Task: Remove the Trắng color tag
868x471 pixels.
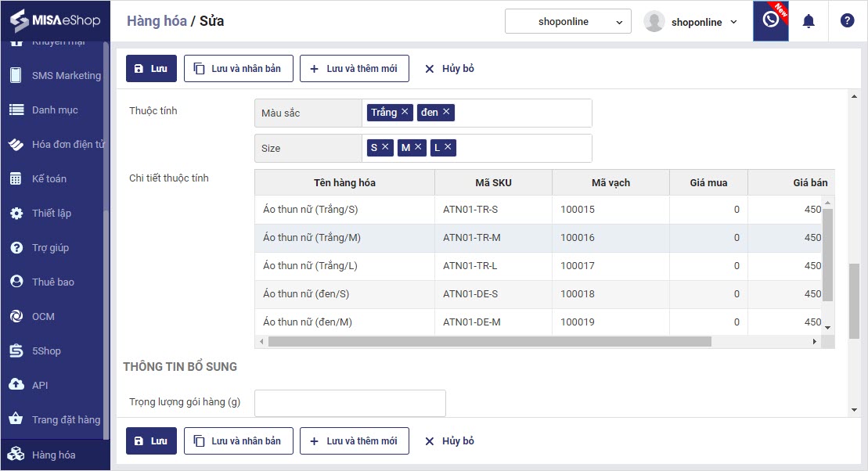Action: (405, 112)
